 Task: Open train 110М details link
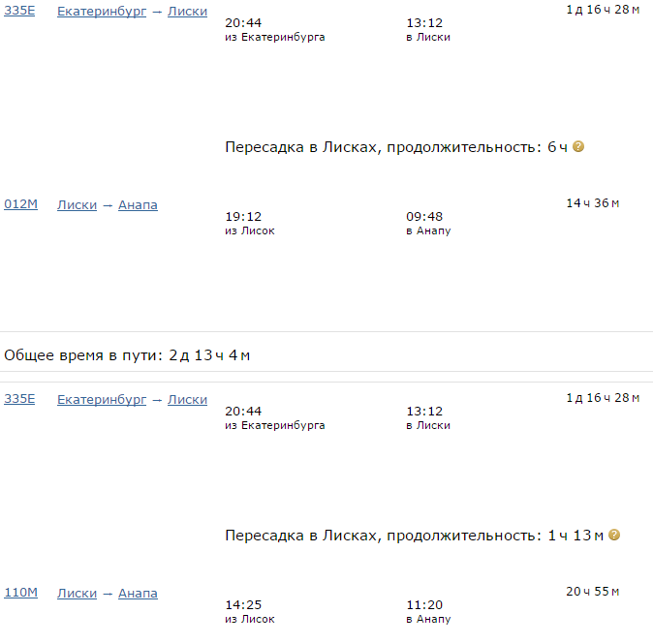coord(20,593)
